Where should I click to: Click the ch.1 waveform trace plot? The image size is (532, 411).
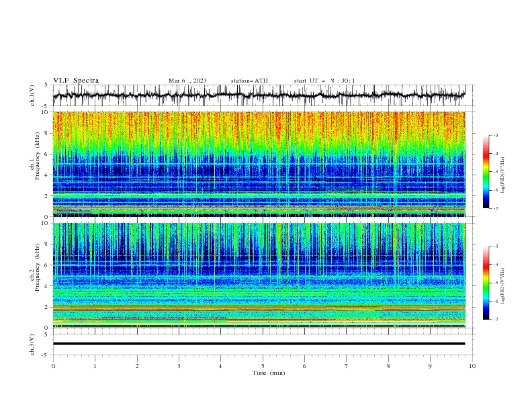tap(259, 95)
